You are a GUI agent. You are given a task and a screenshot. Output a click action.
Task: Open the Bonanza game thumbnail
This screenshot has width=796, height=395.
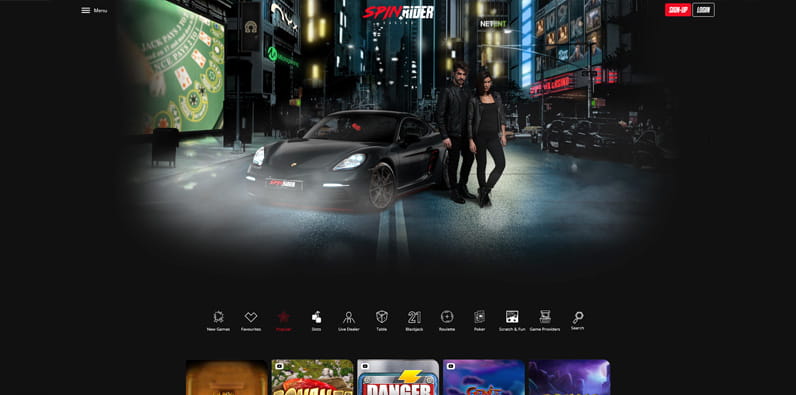[312, 377]
